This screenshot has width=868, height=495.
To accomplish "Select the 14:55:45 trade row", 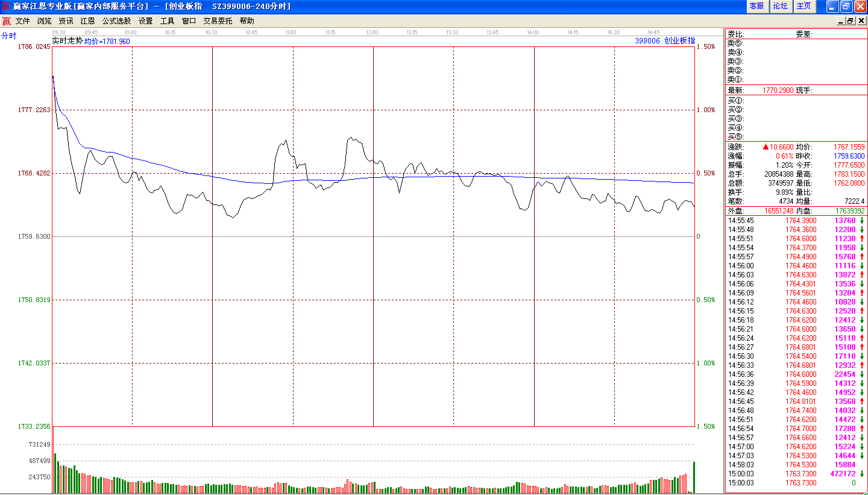I will [x=796, y=221].
